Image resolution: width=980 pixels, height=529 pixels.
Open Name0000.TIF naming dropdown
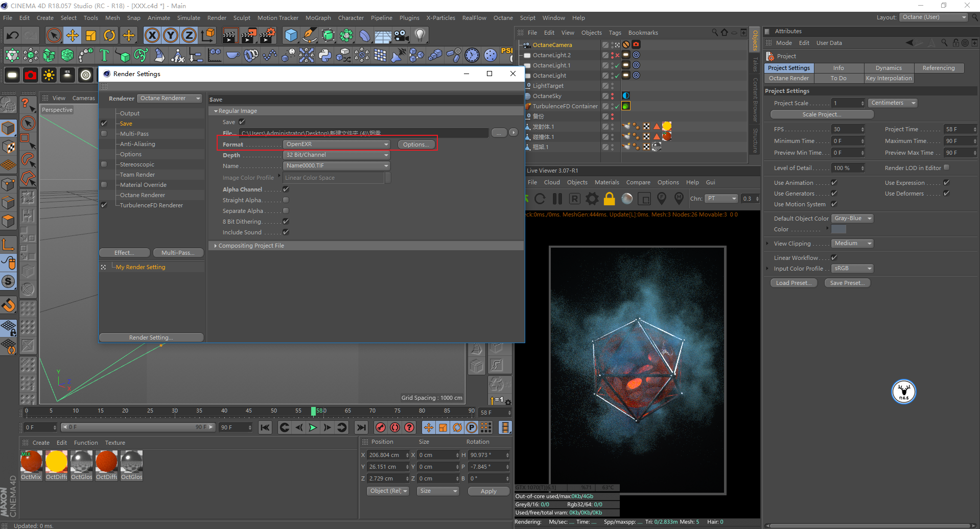(337, 165)
